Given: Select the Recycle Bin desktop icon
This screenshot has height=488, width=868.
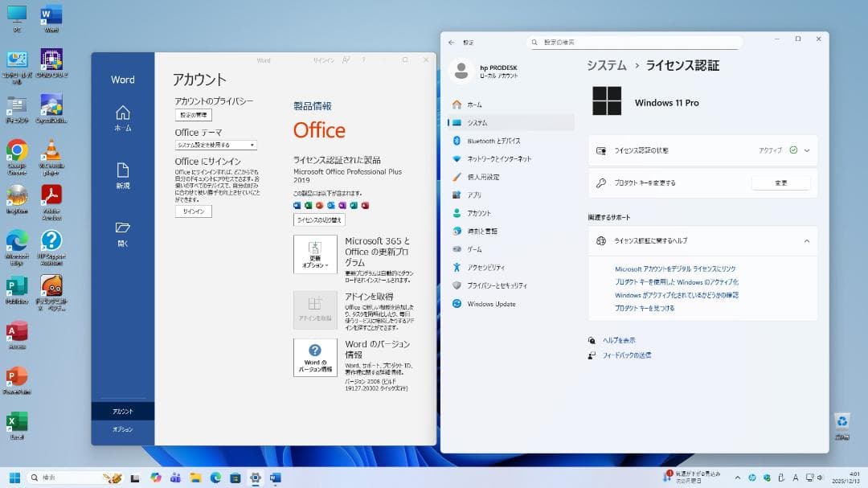Looking at the screenshot, I should tap(842, 427).
